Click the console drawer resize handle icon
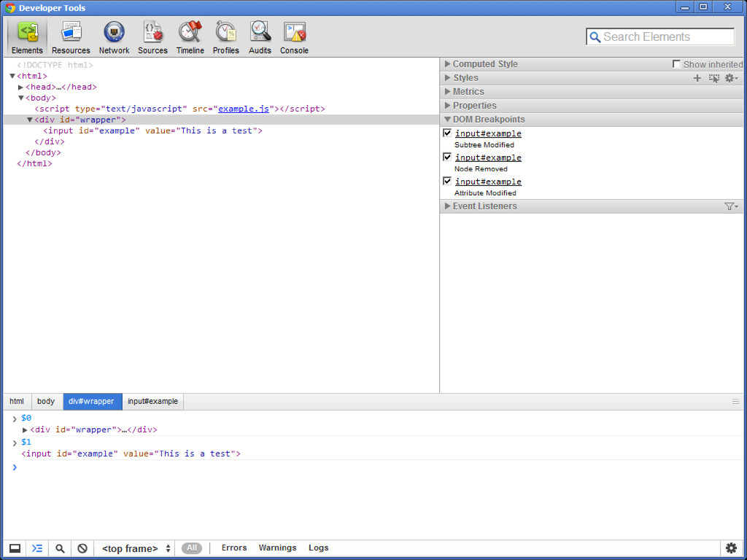The width and height of the screenshot is (747, 560). (x=735, y=402)
